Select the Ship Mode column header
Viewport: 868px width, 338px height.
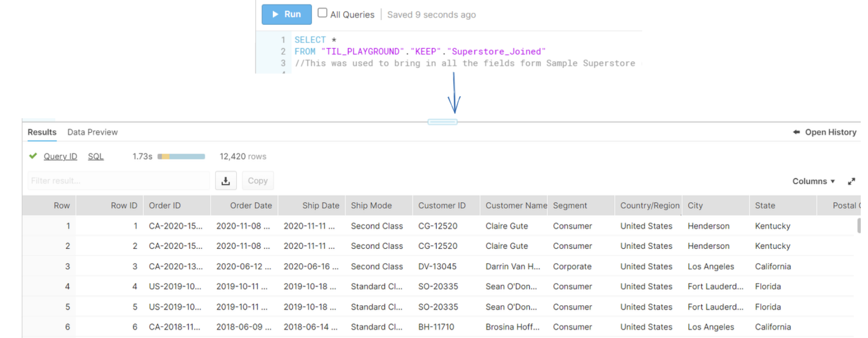pos(371,206)
